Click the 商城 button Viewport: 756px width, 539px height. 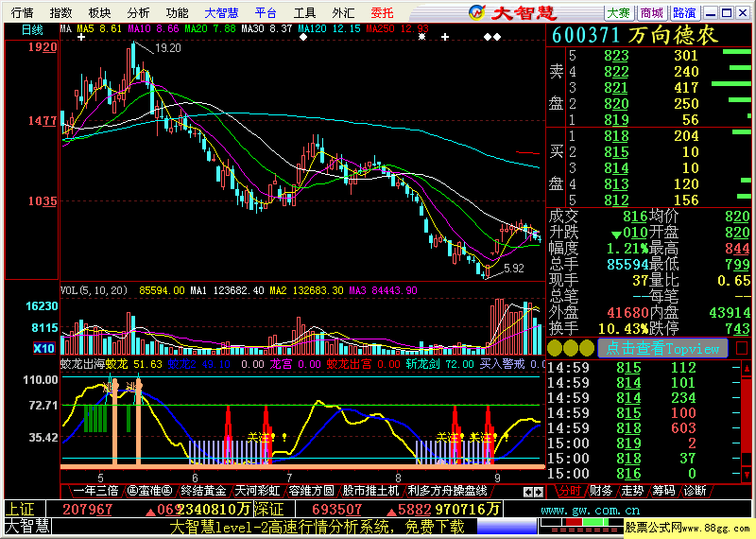pos(651,12)
